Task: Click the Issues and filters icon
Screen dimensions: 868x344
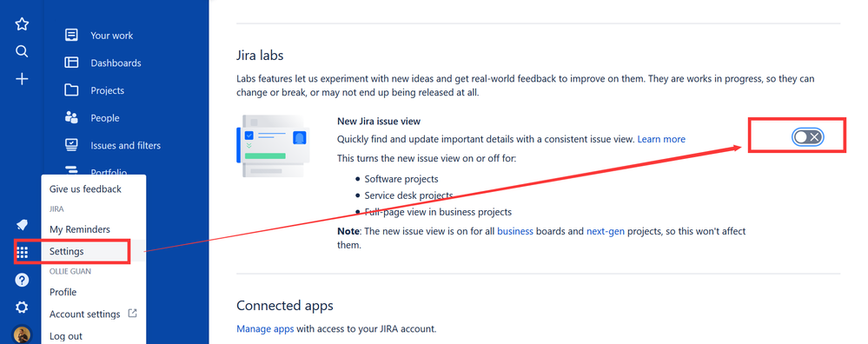Action: tap(71, 145)
